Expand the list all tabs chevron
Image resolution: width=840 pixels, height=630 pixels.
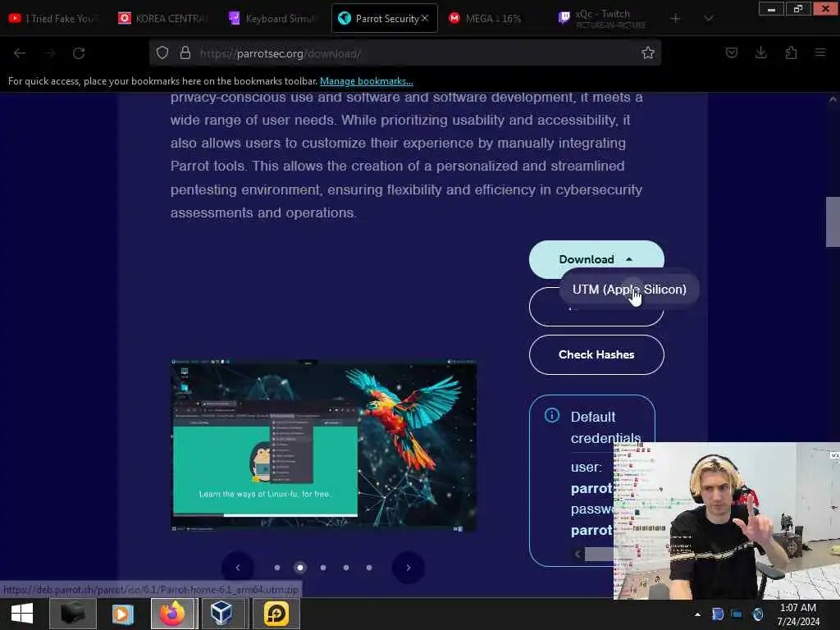(x=708, y=19)
